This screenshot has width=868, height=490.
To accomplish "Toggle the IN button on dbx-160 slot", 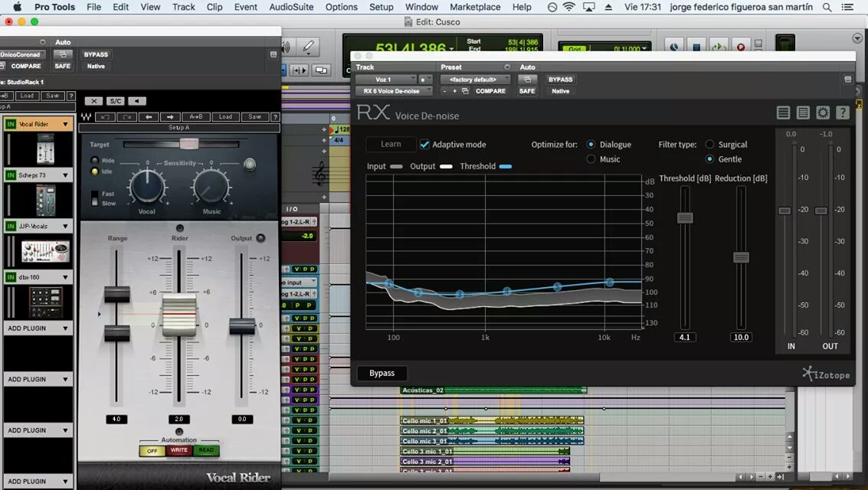I will (x=11, y=276).
